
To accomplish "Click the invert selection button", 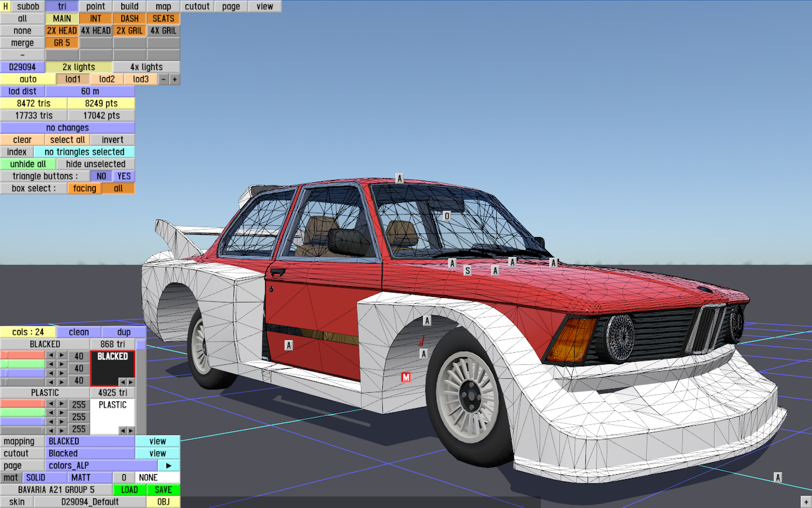I will pyautogui.click(x=113, y=140).
